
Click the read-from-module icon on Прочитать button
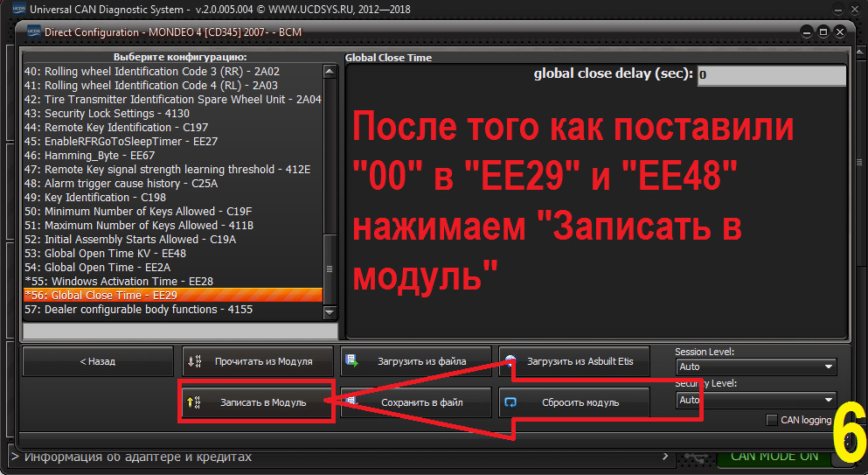pos(194,361)
